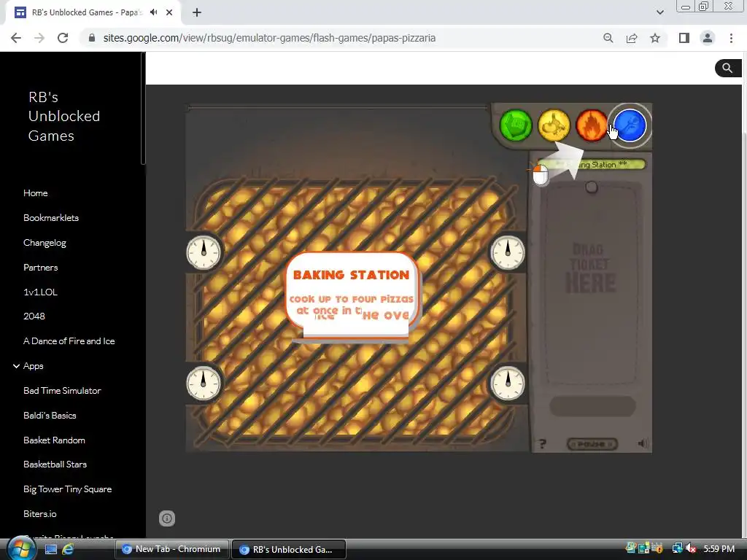Open Bookmarklets page
Screen dimensions: 747x560
[51, 217]
